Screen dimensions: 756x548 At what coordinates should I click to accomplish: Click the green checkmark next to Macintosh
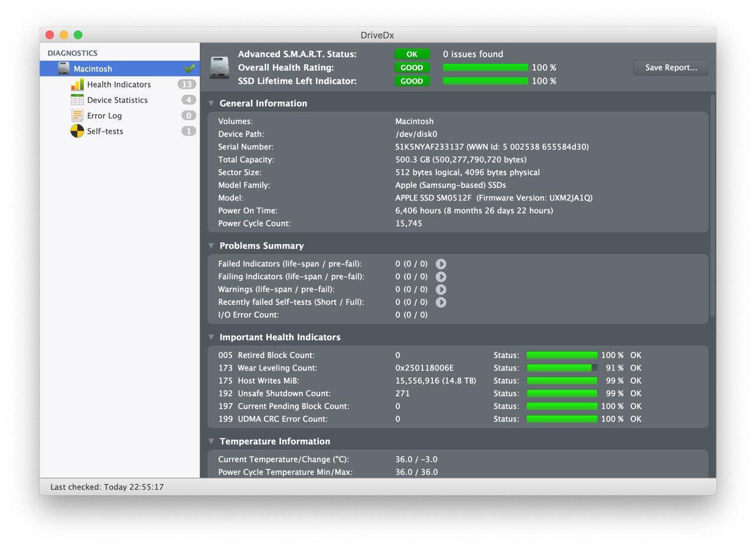(x=190, y=69)
